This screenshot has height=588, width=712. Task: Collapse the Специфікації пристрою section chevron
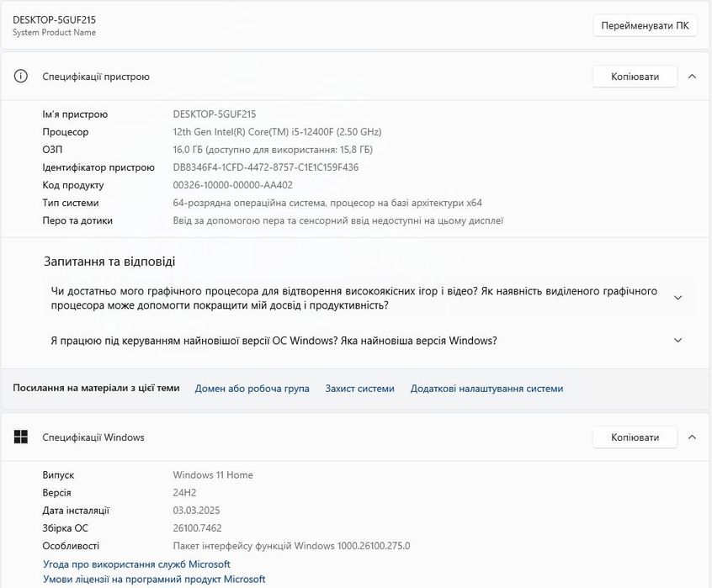pos(692,77)
